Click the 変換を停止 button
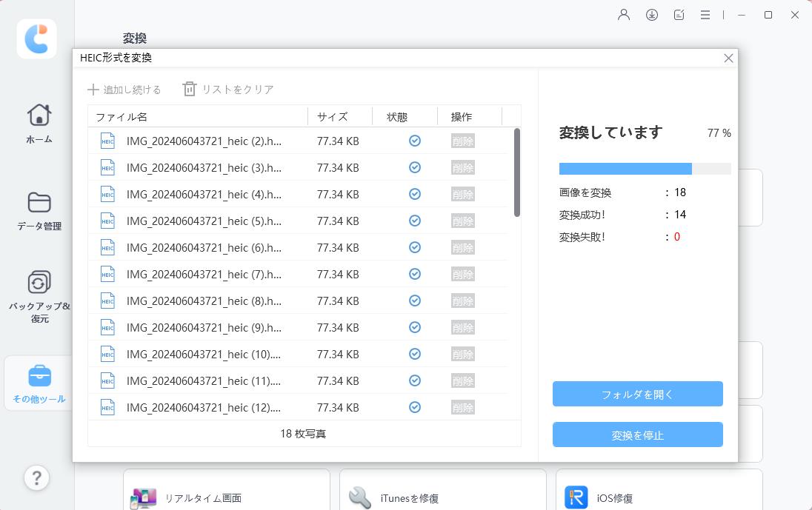Viewport: 812px width, 510px height. pyautogui.click(x=637, y=434)
